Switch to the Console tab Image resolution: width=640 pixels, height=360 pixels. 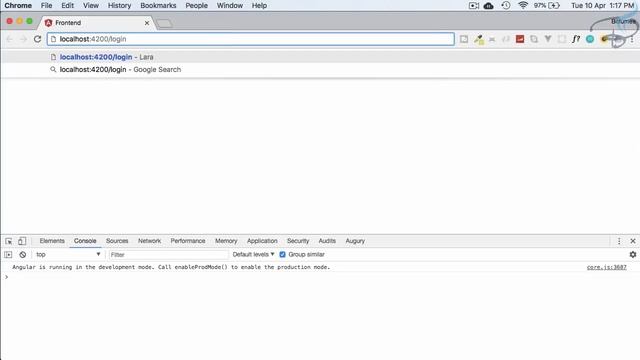pyautogui.click(x=85, y=241)
